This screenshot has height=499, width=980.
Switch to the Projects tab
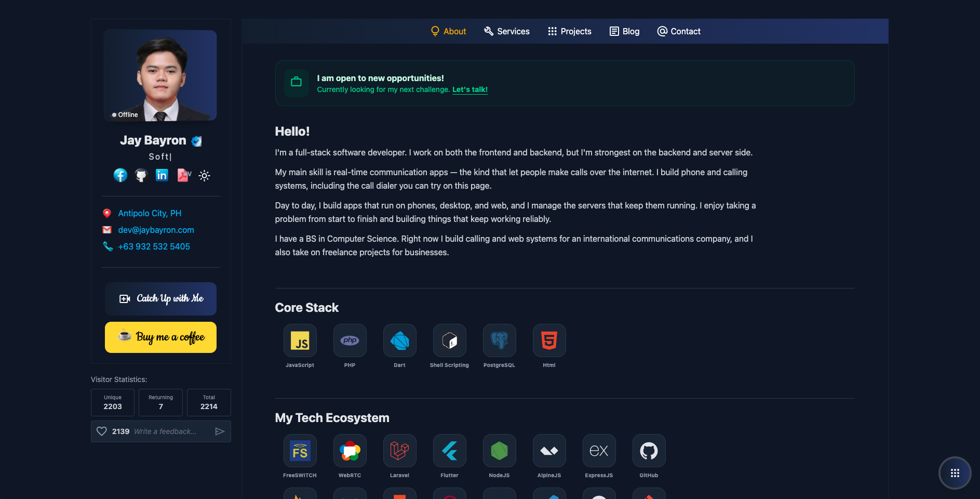pyautogui.click(x=569, y=31)
